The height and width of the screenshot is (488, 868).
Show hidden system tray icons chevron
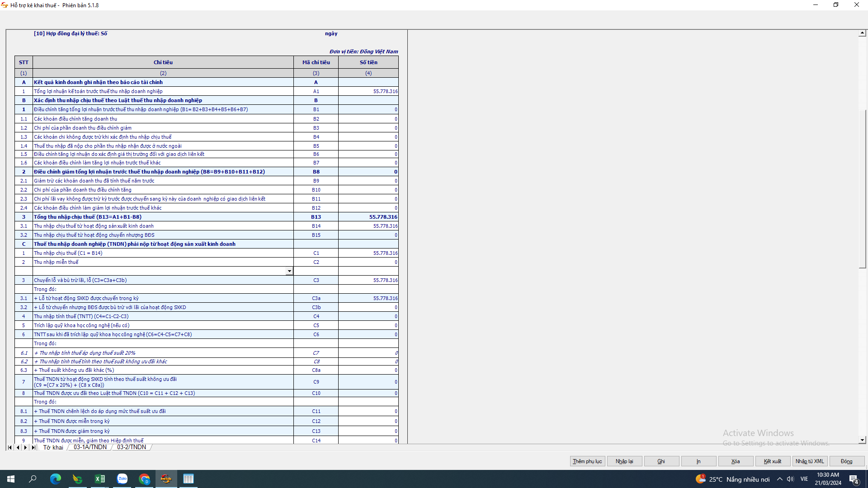point(779,479)
